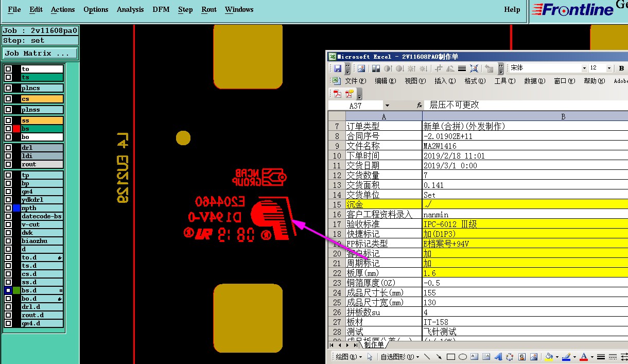
Task: Click the fx insert function icon
Action: [420, 105]
